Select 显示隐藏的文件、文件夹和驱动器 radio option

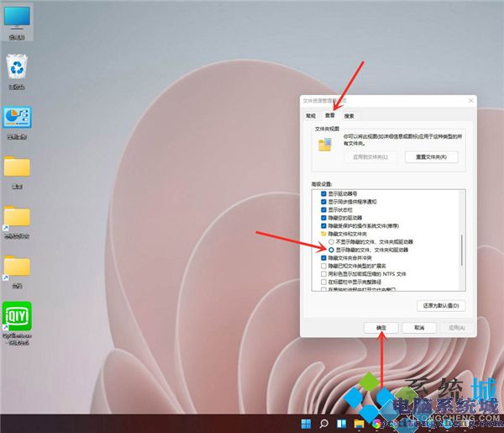[x=331, y=250]
